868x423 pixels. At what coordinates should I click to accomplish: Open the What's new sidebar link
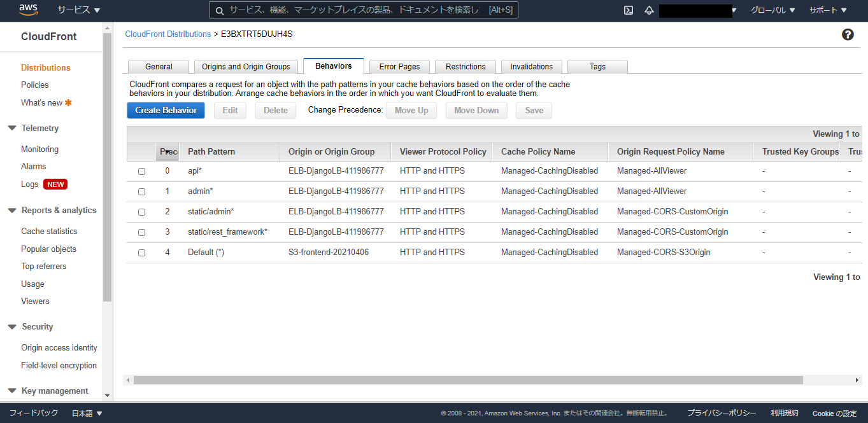(x=42, y=102)
